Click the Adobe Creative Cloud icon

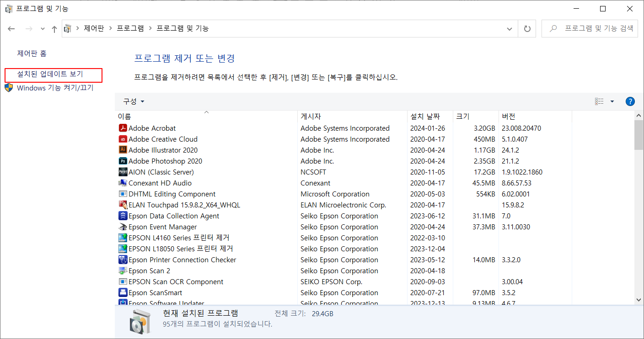[123, 139]
